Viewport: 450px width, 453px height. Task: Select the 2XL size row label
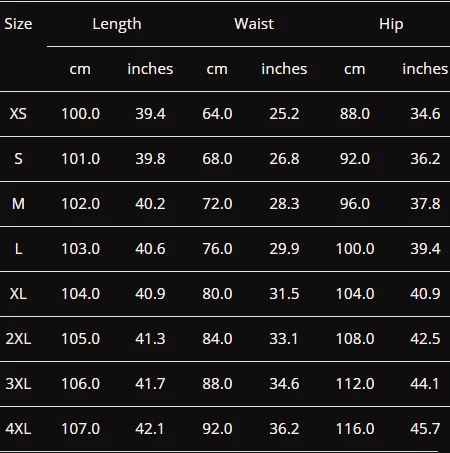click(x=18, y=339)
